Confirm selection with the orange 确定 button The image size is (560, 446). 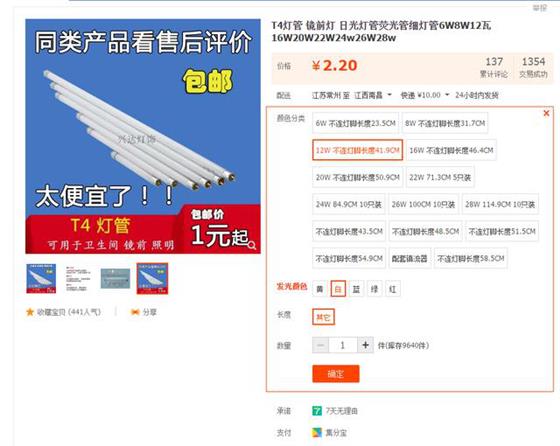336,374
